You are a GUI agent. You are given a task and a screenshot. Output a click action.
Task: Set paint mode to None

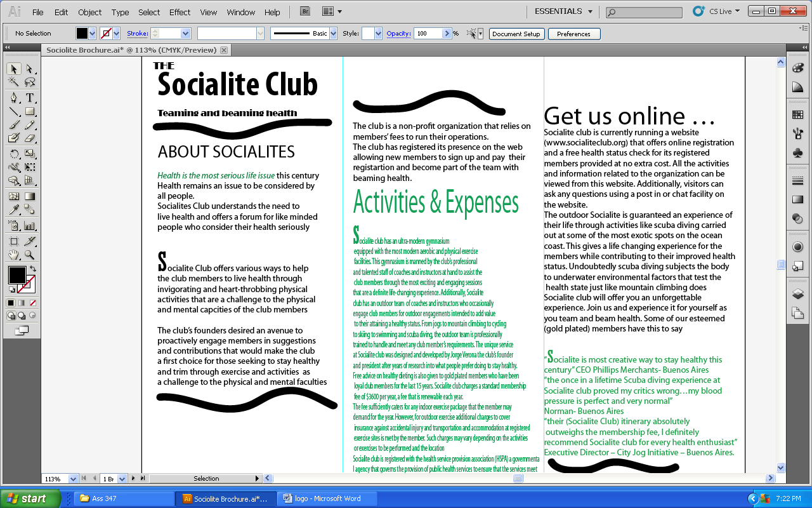click(33, 303)
